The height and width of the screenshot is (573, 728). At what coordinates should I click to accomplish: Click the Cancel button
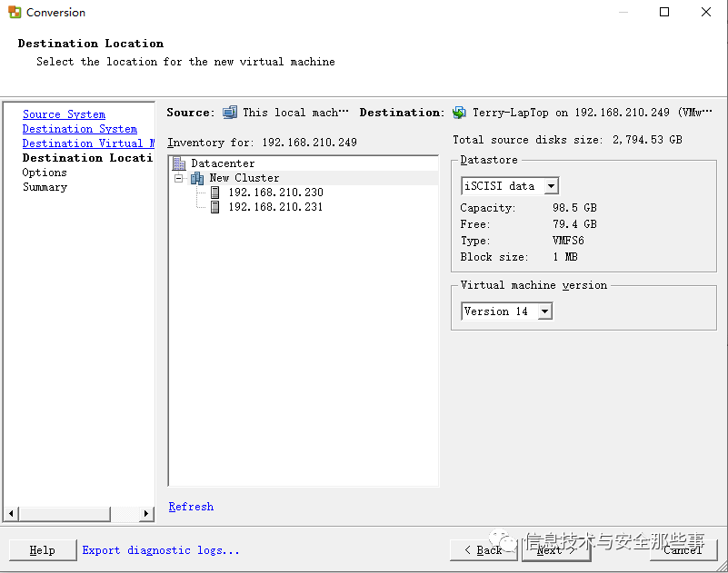click(x=683, y=550)
